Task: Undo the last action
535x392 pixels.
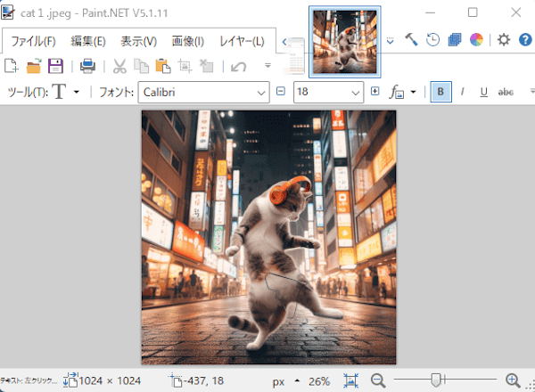Action: [x=238, y=66]
